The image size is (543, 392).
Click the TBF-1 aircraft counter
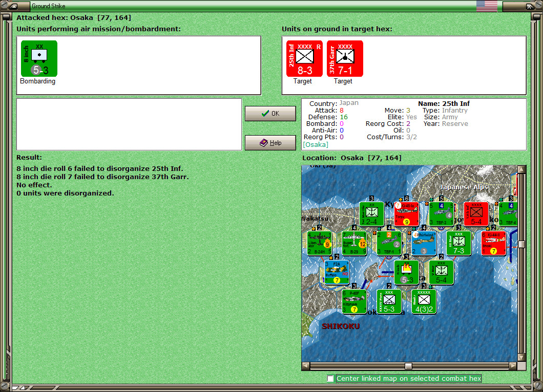click(389, 243)
